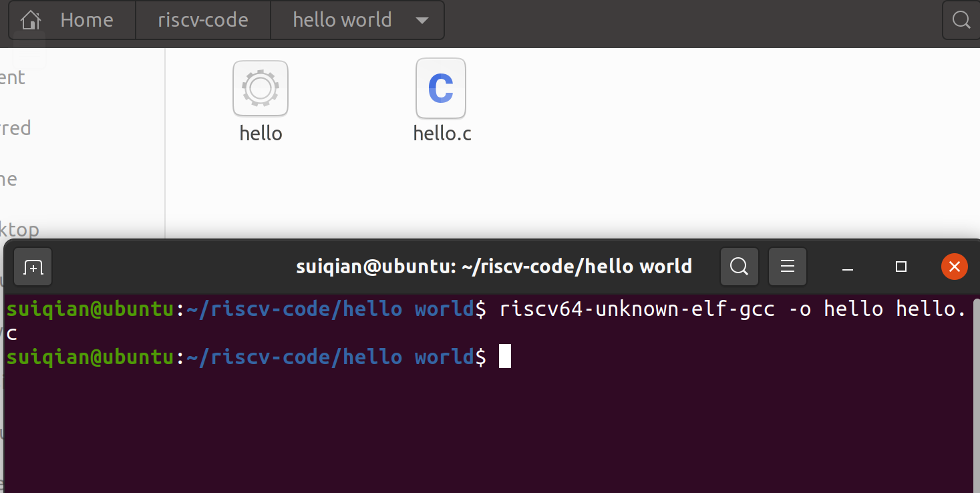The height and width of the screenshot is (493, 980).
Task: Open the terminal hamburger menu
Action: coord(787,266)
